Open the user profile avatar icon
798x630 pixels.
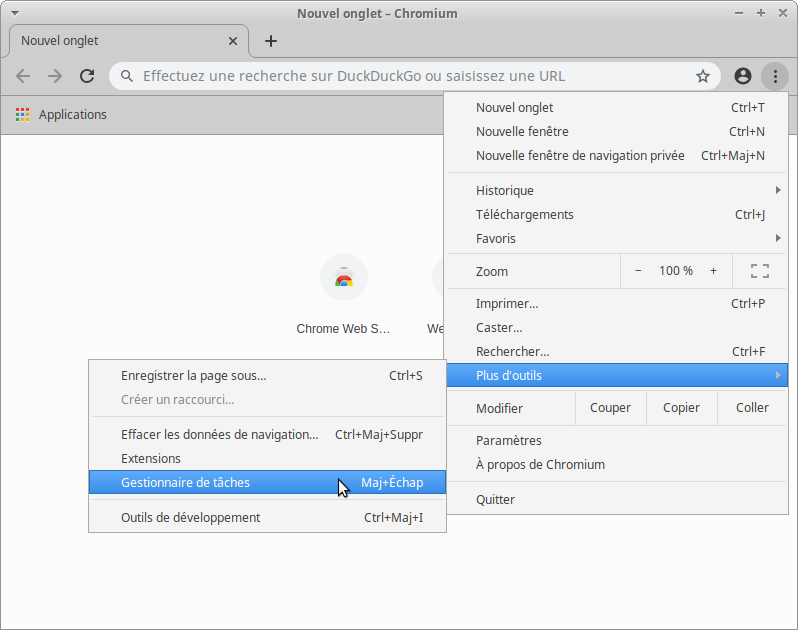pos(742,76)
